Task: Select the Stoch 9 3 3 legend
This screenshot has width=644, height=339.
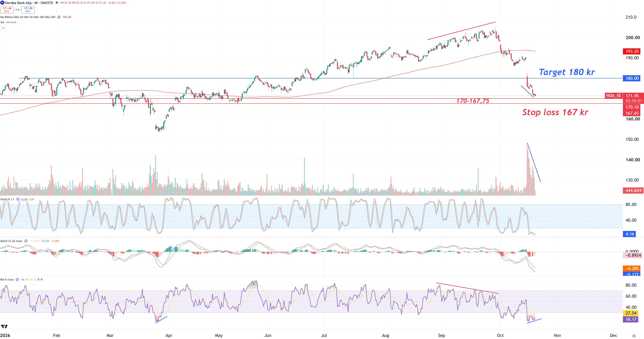Action: [7, 199]
